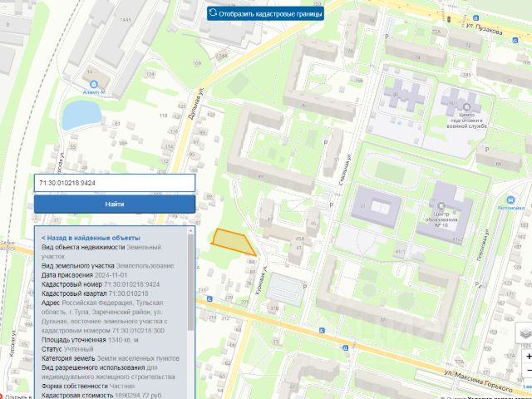Click Площадь уточненная 1340 кв. м line
The image size is (532, 399).
coord(90,340)
